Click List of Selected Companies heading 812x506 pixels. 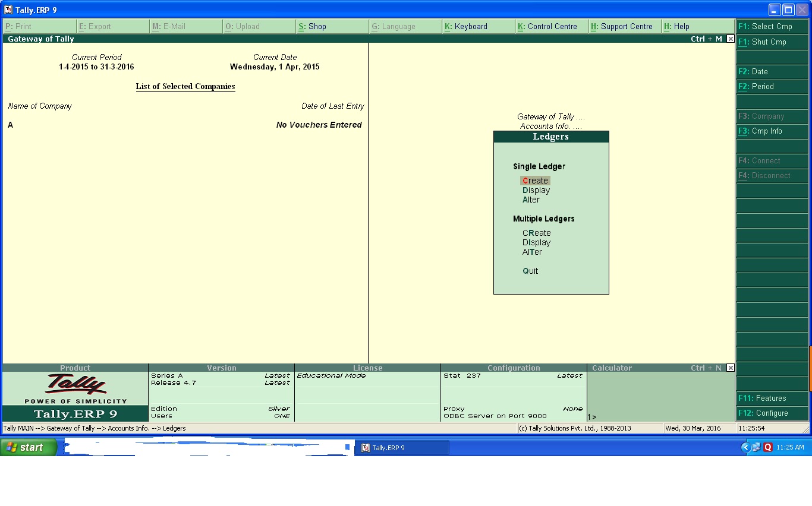tap(185, 87)
